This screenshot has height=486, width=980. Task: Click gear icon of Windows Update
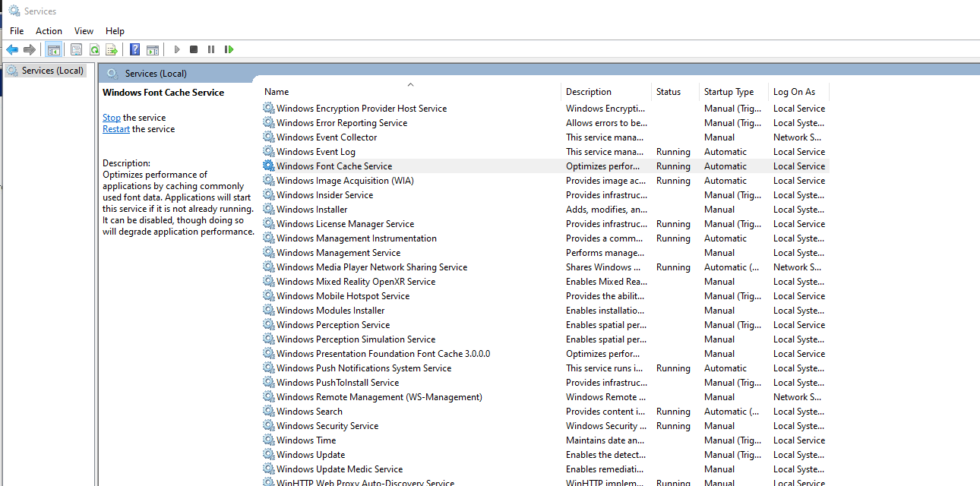click(269, 455)
